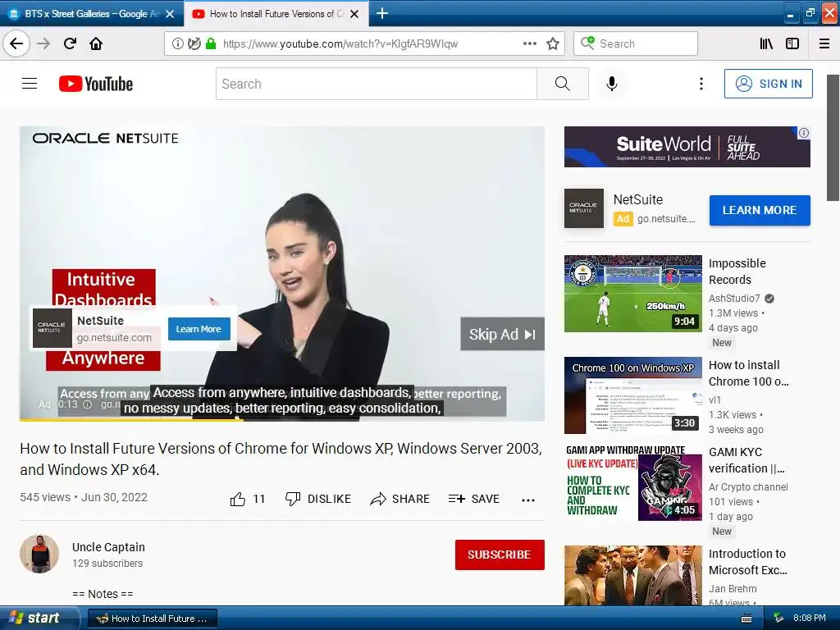The height and width of the screenshot is (630, 840).
Task: Start voice search with microphone icon
Action: [x=612, y=84]
